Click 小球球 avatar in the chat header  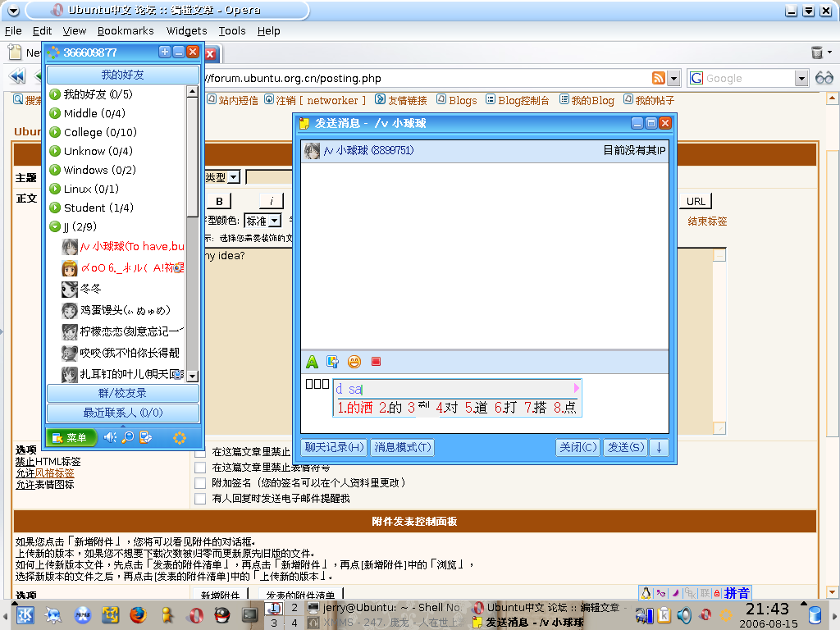(313, 151)
